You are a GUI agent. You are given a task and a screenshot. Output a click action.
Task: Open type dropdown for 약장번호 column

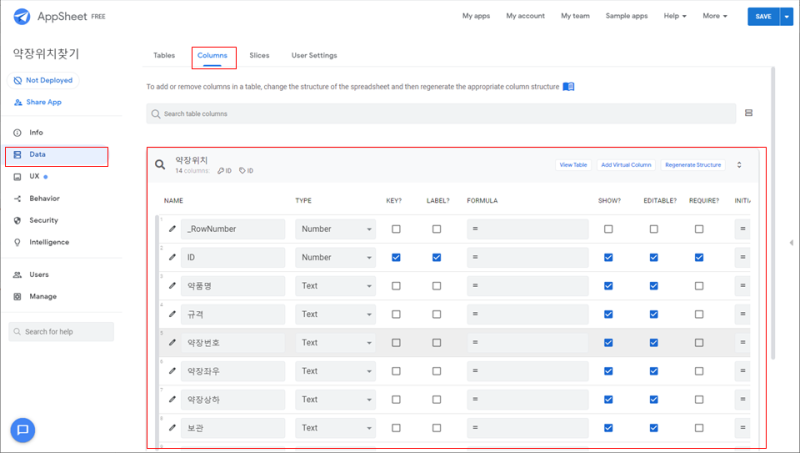(x=335, y=342)
